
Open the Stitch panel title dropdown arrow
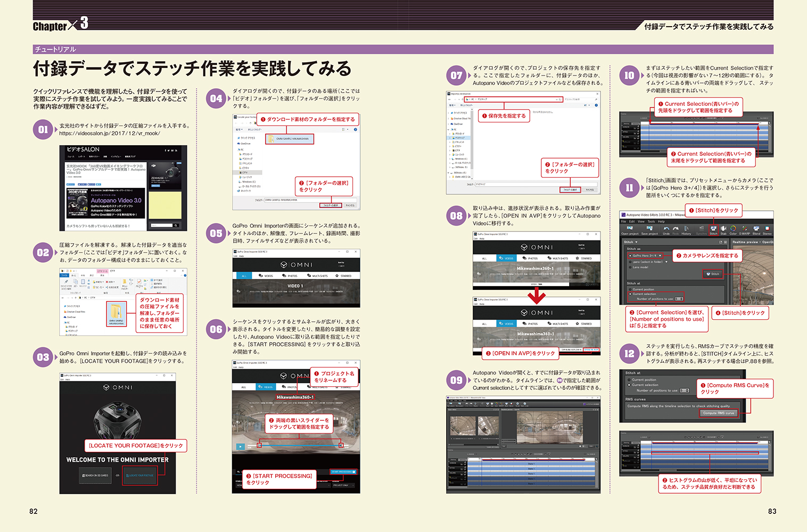(636, 242)
